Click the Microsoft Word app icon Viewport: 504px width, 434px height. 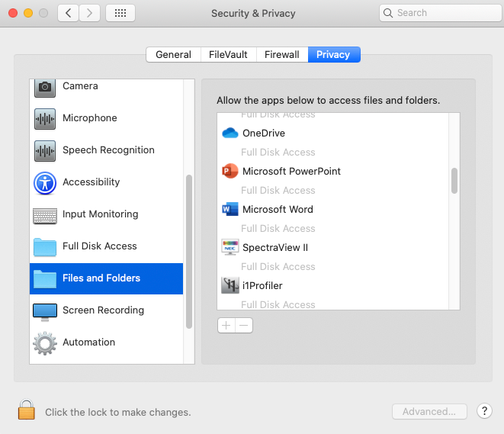[x=230, y=209]
